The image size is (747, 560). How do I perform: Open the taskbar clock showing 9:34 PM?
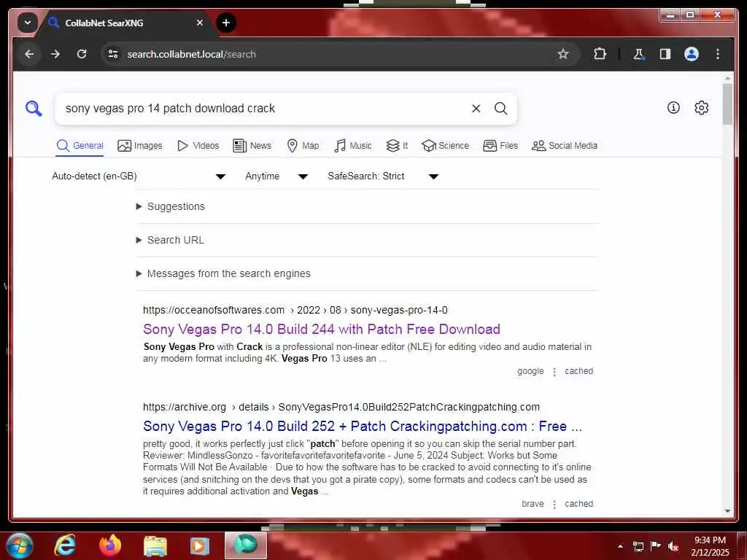click(710, 546)
